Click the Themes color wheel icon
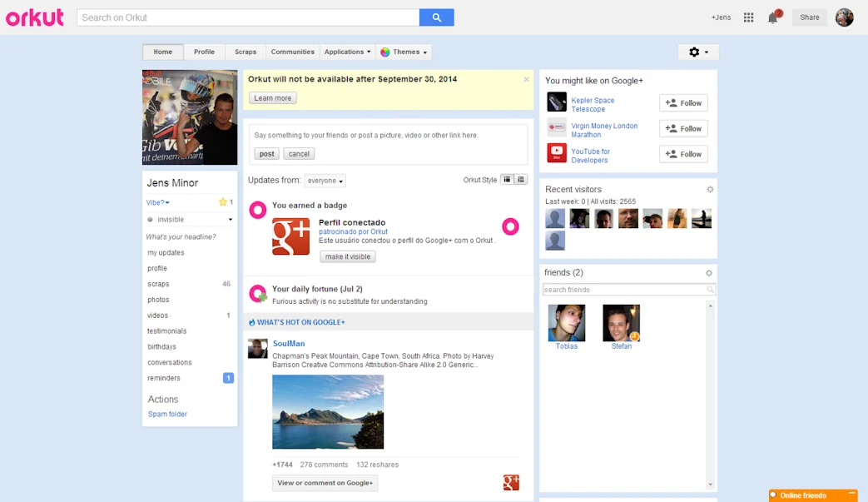Screen dimensions: 868x502 point(384,52)
